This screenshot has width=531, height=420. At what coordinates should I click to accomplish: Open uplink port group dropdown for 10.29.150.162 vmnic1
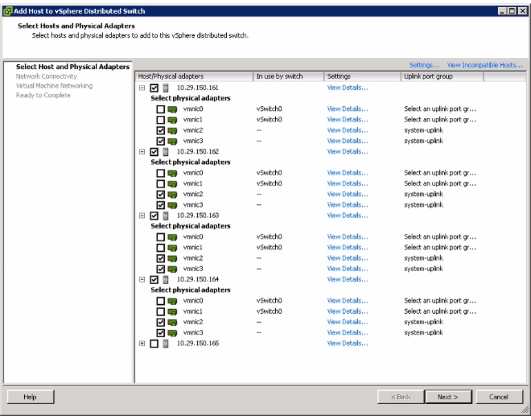[440, 183]
